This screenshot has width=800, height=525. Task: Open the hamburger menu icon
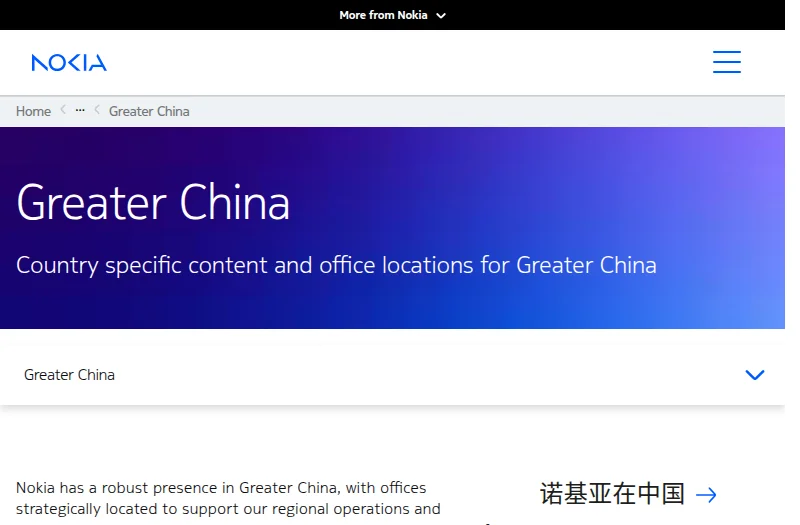[727, 62]
